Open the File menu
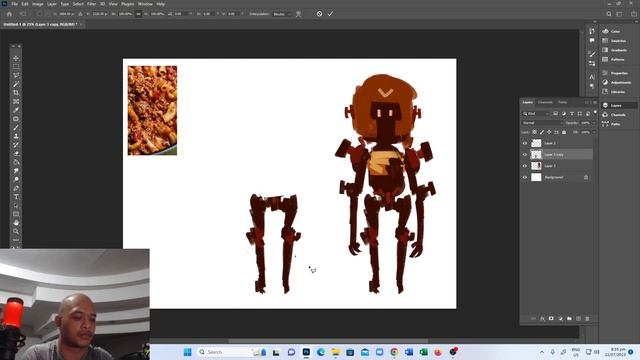The width and height of the screenshot is (640, 360). [14, 4]
